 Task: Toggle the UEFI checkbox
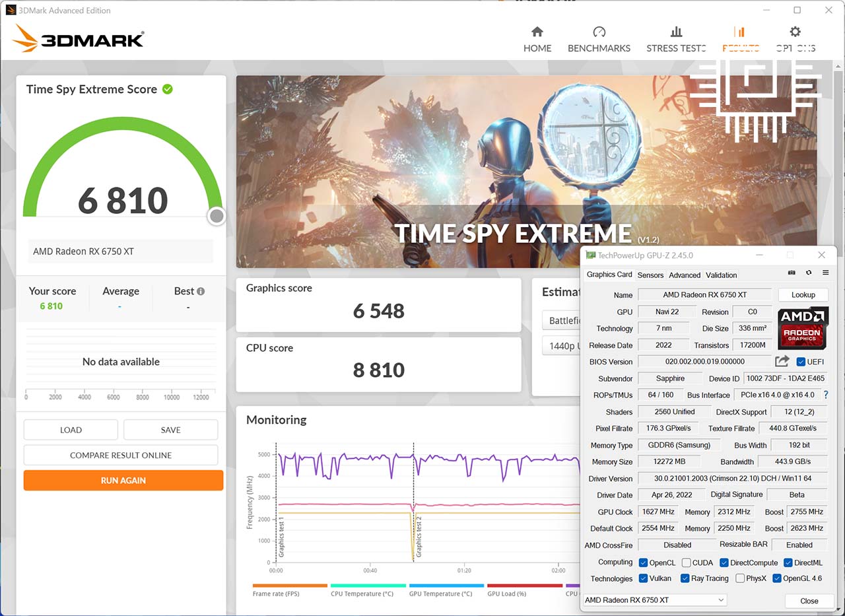coord(801,362)
